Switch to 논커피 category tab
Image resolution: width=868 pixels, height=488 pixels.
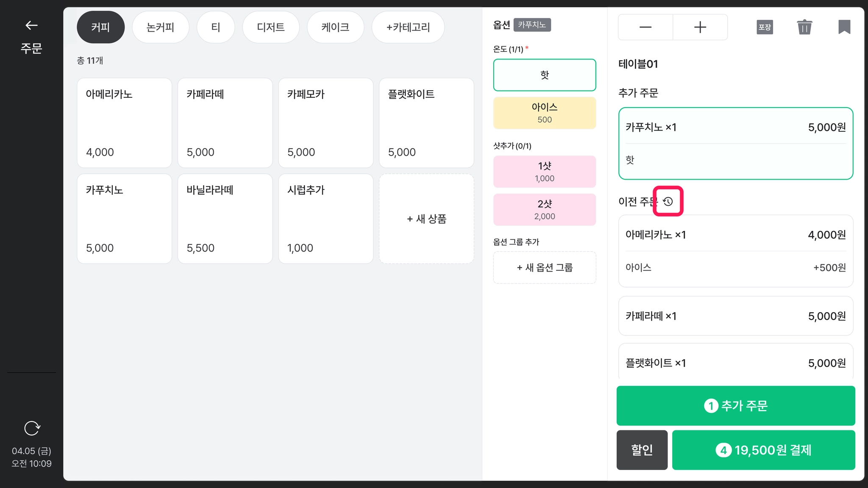pos(160,27)
